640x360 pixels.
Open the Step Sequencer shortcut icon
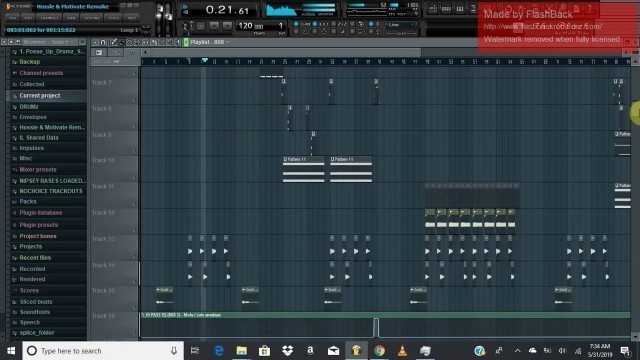coord(446,9)
